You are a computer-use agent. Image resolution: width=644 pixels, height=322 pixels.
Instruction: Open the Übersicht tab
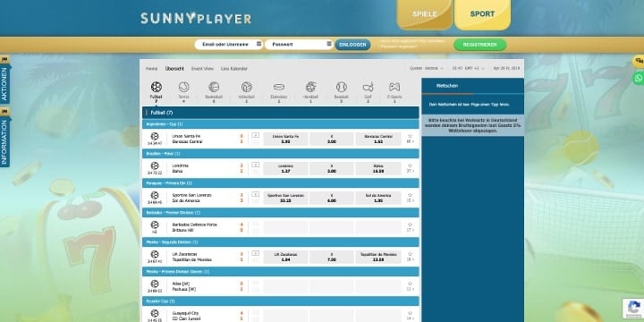(x=174, y=69)
